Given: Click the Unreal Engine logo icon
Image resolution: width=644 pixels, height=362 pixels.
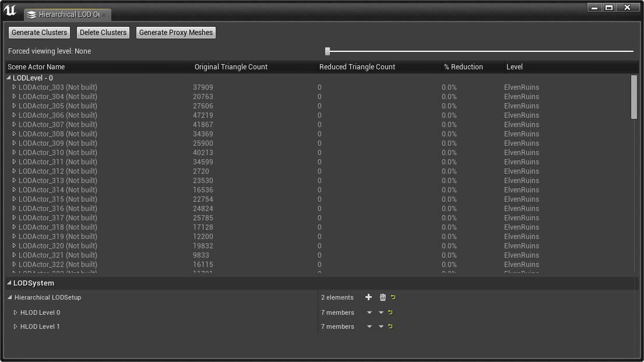Looking at the screenshot, I should pyautogui.click(x=10, y=10).
